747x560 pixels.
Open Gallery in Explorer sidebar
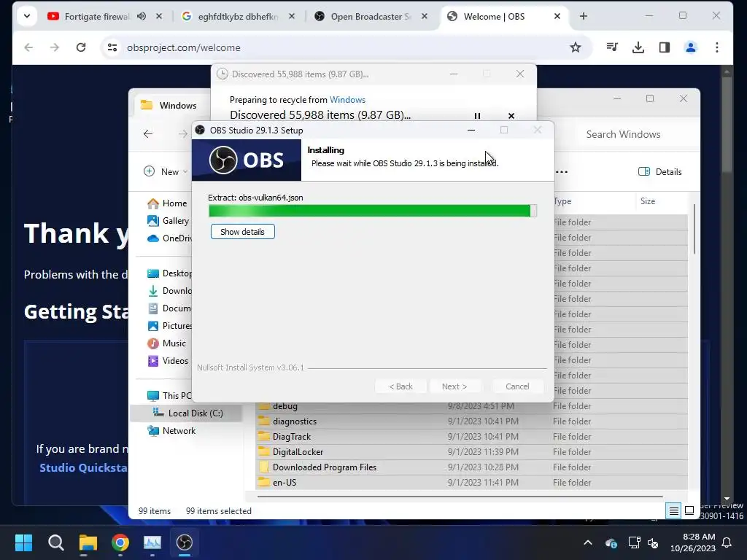[169, 221]
